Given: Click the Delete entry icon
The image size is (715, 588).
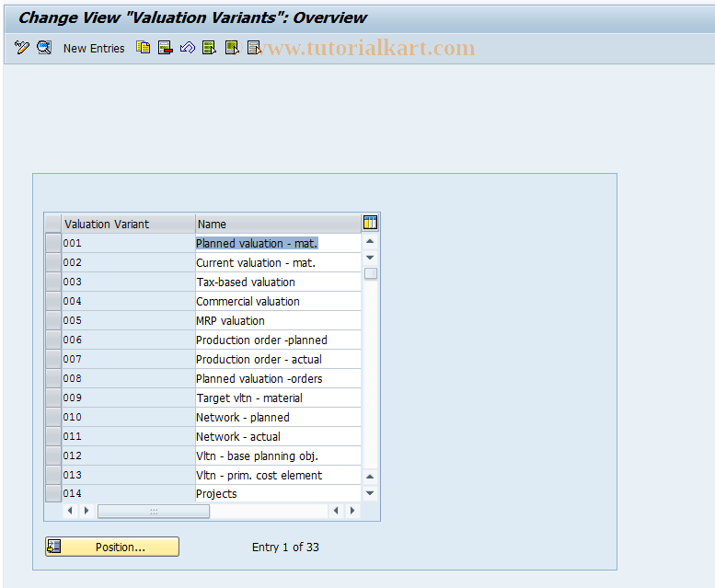Looking at the screenshot, I should point(165,48).
